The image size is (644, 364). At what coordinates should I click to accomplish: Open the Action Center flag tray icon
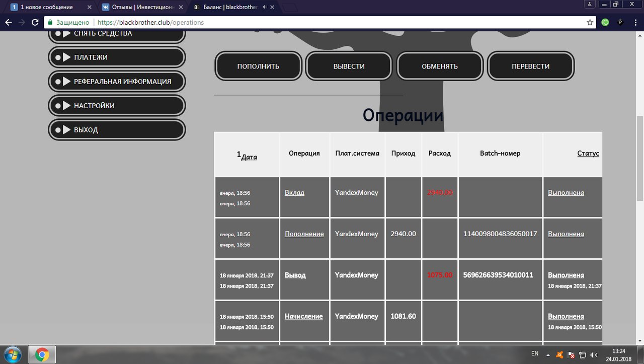point(571,354)
